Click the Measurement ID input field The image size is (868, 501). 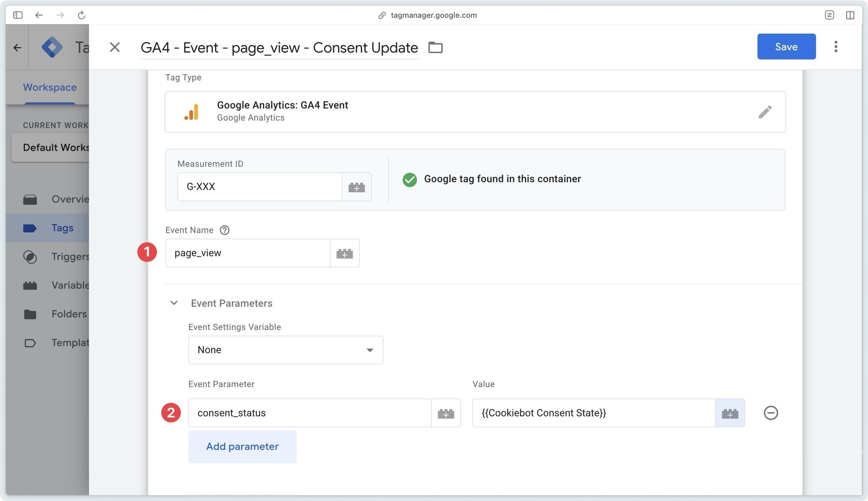260,187
